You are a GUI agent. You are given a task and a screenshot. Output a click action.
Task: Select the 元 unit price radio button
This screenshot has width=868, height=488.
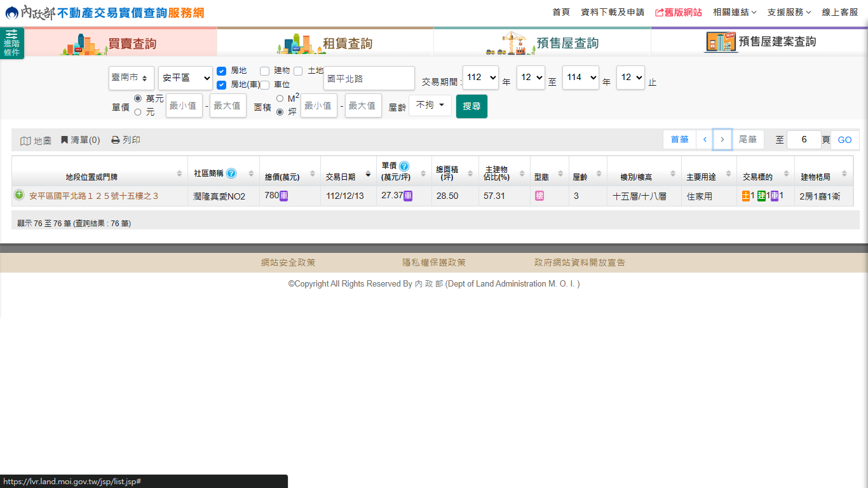138,112
